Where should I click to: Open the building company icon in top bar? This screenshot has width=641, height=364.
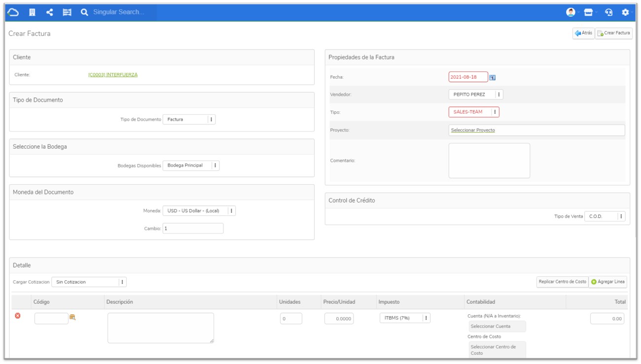click(x=32, y=12)
